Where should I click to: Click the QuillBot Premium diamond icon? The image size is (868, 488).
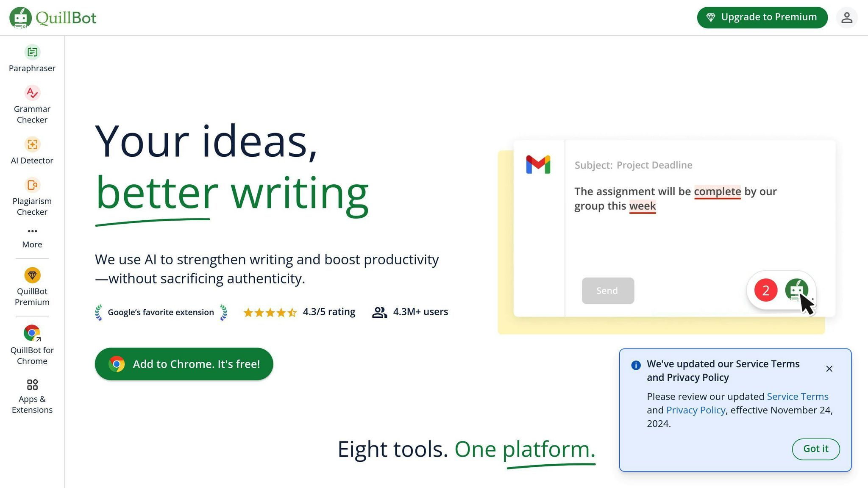(32, 275)
